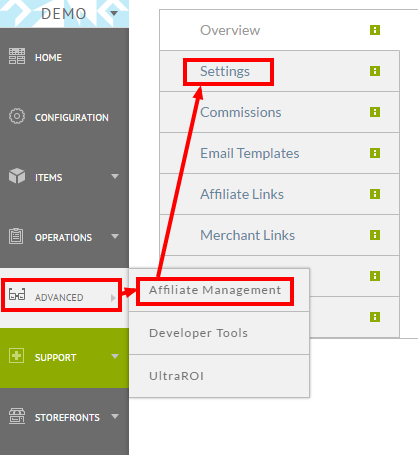Image resolution: width=418 pixels, height=455 pixels.
Task: Click the Operations clipboard icon
Action: pos(16,236)
